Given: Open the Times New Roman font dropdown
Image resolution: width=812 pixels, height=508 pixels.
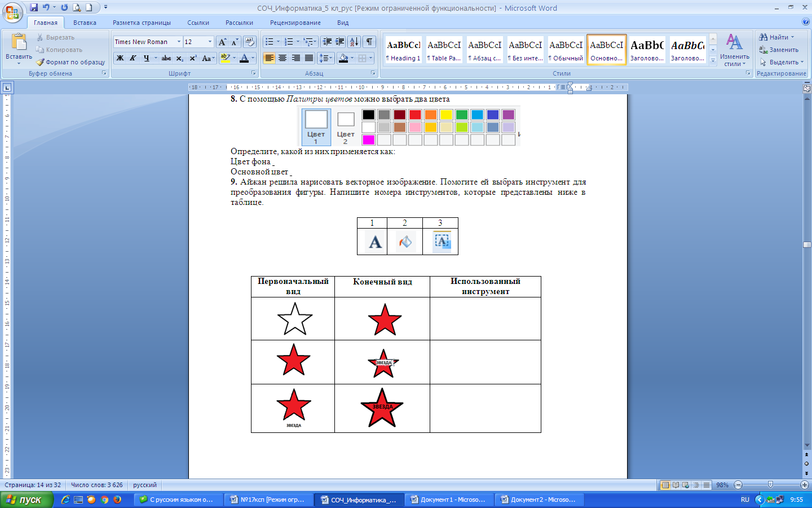Looking at the screenshot, I should click(179, 42).
